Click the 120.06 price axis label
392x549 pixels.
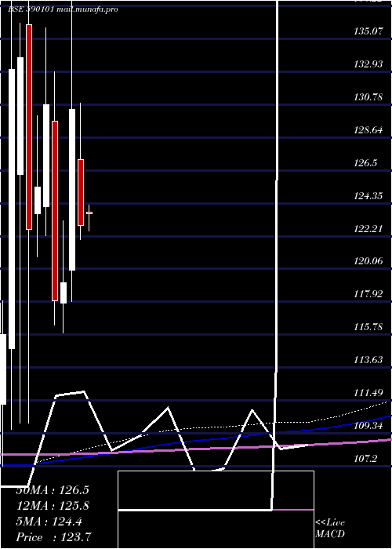[368, 261]
